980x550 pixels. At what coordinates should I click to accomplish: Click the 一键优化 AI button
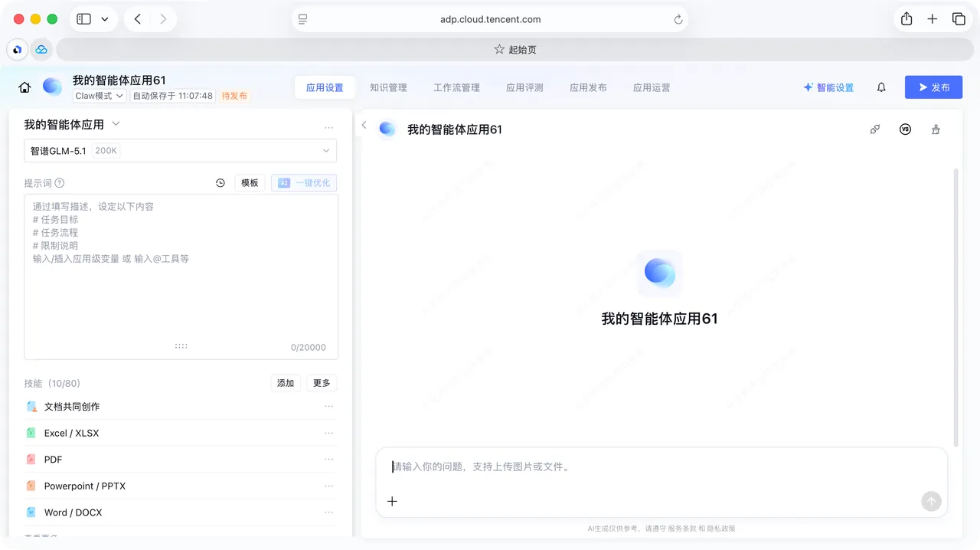304,183
